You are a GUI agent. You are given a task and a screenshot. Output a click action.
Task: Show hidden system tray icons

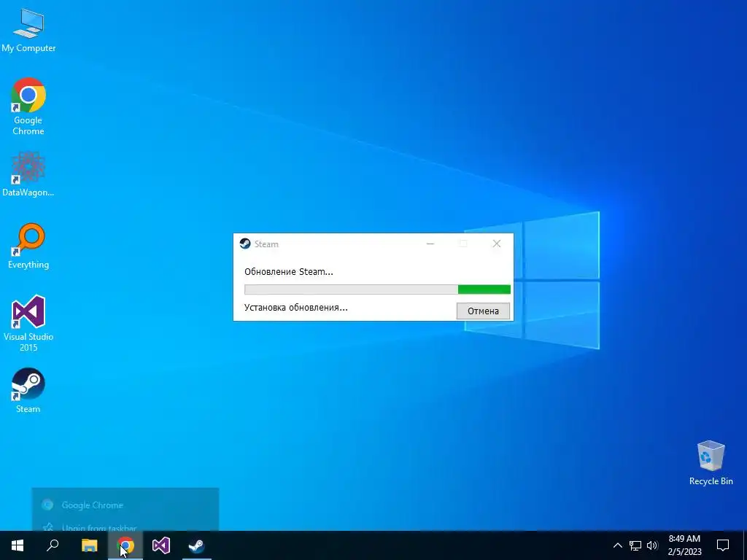(617, 545)
